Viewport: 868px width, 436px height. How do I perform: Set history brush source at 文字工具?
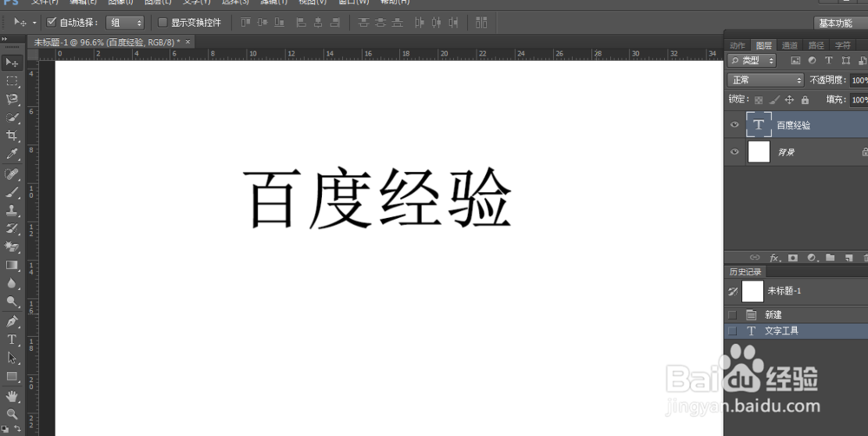[x=733, y=331]
